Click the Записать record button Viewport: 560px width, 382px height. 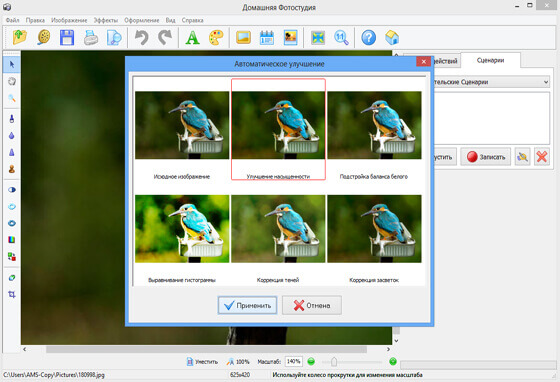click(x=485, y=157)
